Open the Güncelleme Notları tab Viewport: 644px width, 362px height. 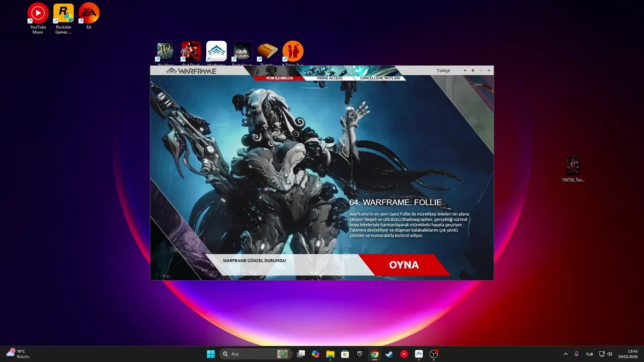[x=380, y=78]
